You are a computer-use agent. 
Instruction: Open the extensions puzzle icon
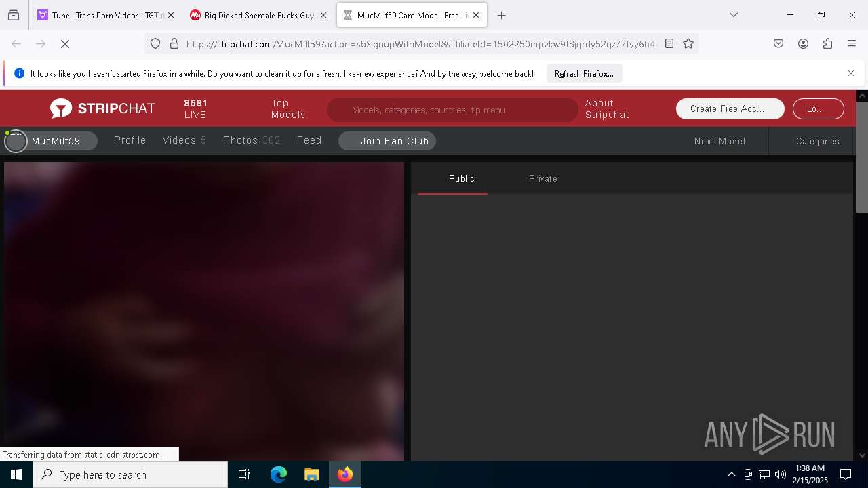827,44
